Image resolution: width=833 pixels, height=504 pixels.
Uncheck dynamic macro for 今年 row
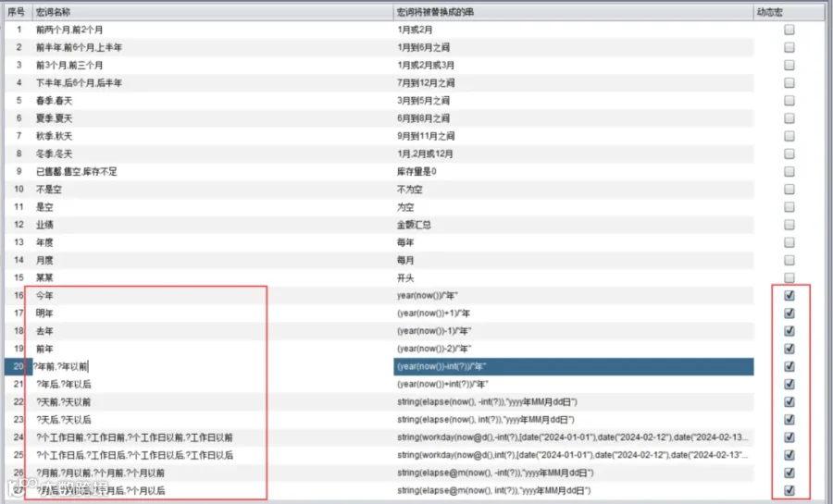[789, 296]
